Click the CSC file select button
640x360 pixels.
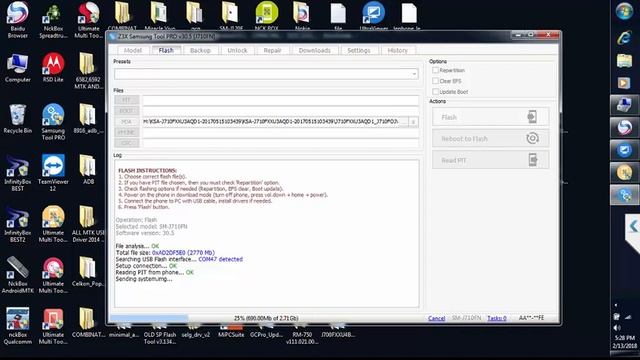point(127,143)
